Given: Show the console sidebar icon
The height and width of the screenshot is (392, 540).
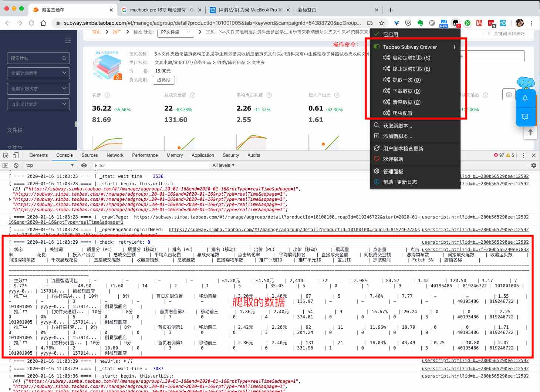Looking at the screenshot, I should (x=6, y=165).
